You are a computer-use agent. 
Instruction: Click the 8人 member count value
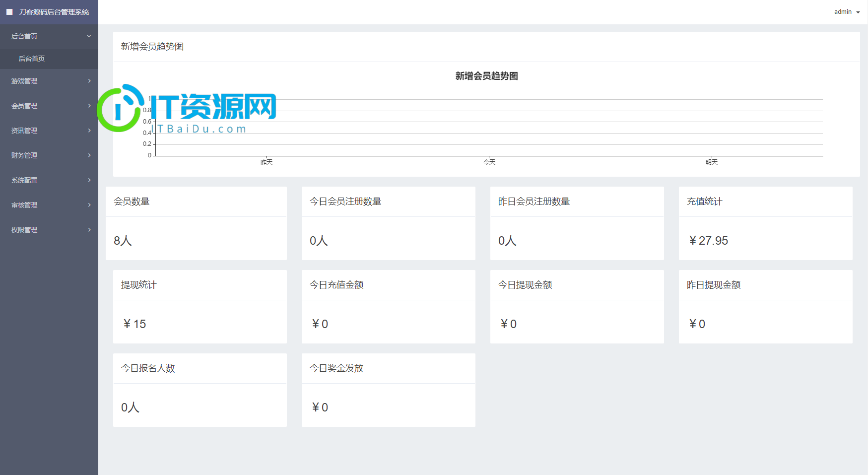[x=123, y=241]
